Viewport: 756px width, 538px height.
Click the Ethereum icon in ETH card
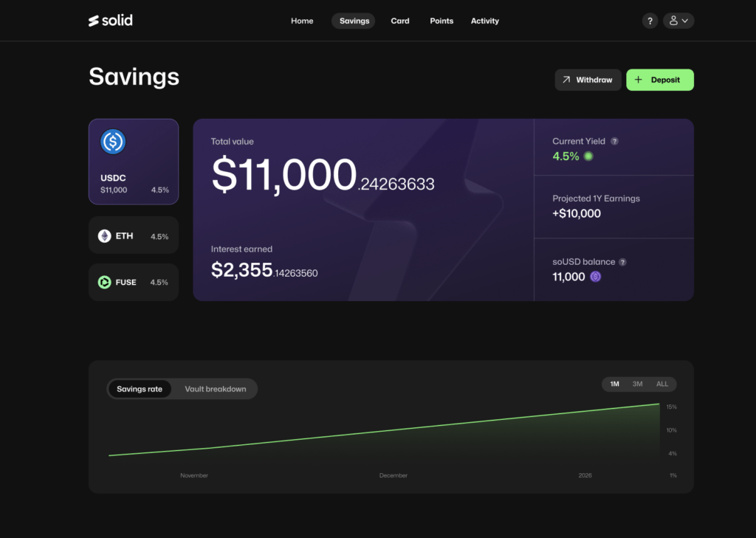pyautogui.click(x=105, y=236)
